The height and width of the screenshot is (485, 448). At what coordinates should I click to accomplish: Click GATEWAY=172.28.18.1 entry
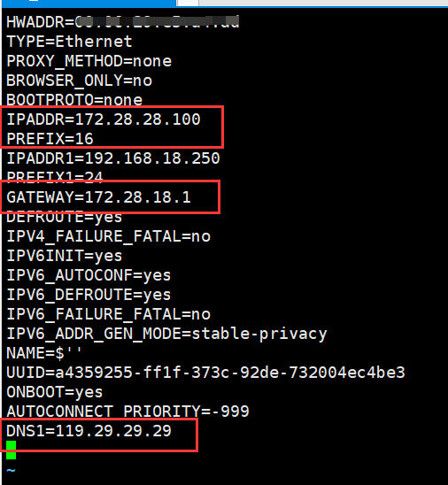(x=98, y=197)
